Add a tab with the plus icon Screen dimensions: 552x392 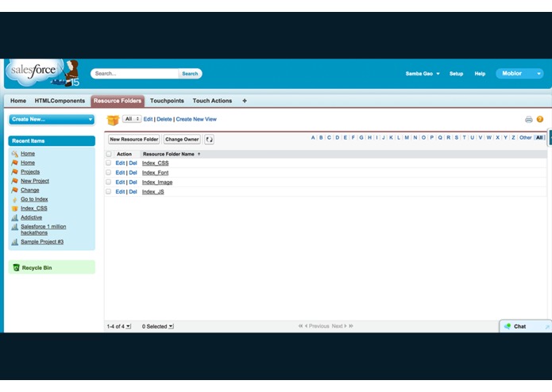pos(245,101)
